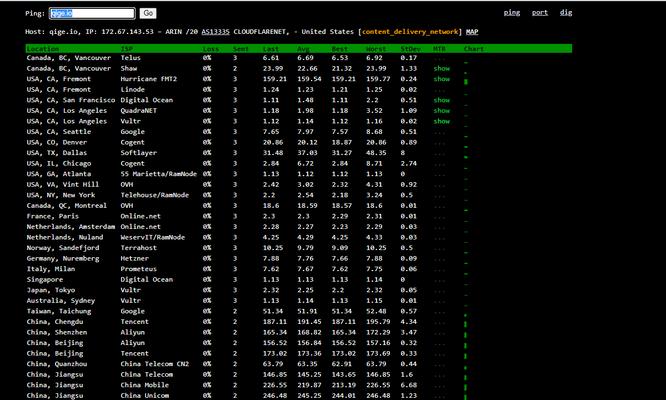This screenshot has width=666, height=400.
Task: Show MTR for Vultr Los Angeles row
Action: pyautogui.click(x=441, y=121)
